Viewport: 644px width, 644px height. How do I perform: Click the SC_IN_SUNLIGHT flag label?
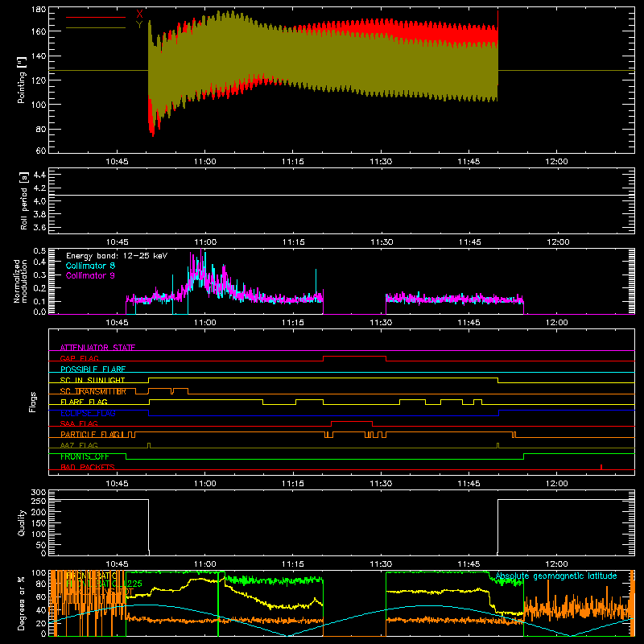(x=93, y=380)
